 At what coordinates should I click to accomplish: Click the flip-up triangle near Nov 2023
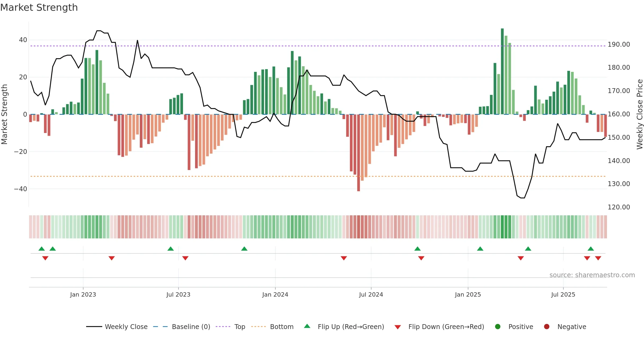point(244,249)
